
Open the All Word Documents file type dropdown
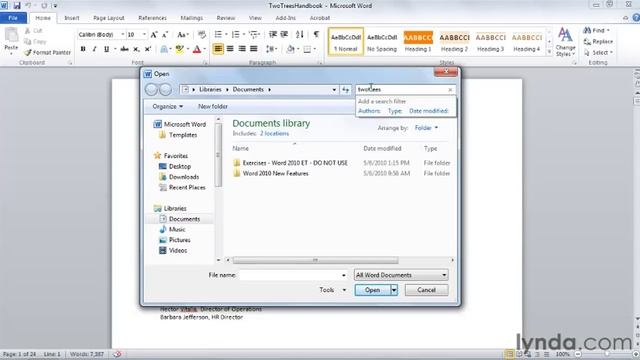(401, 275)
